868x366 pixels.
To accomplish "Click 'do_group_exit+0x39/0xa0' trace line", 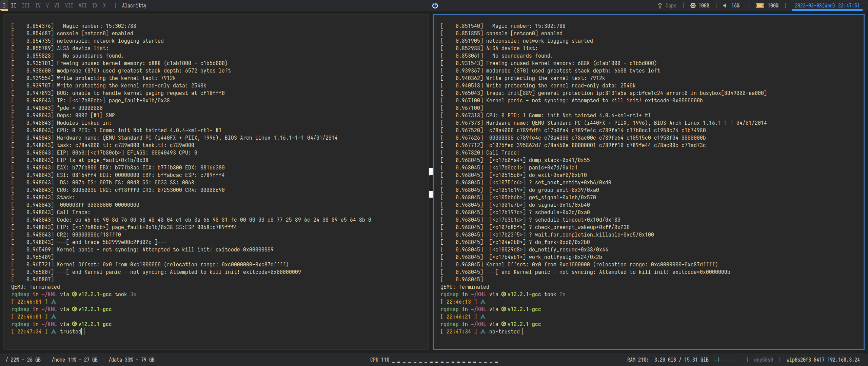I will pyautogui.click(x=520, y=190).
